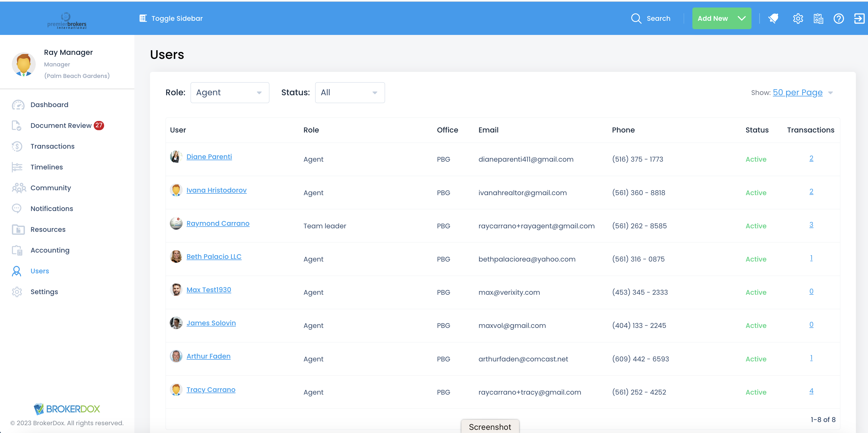Click the search magnifier icon
The image size is (868, 433).
(636, 18)
